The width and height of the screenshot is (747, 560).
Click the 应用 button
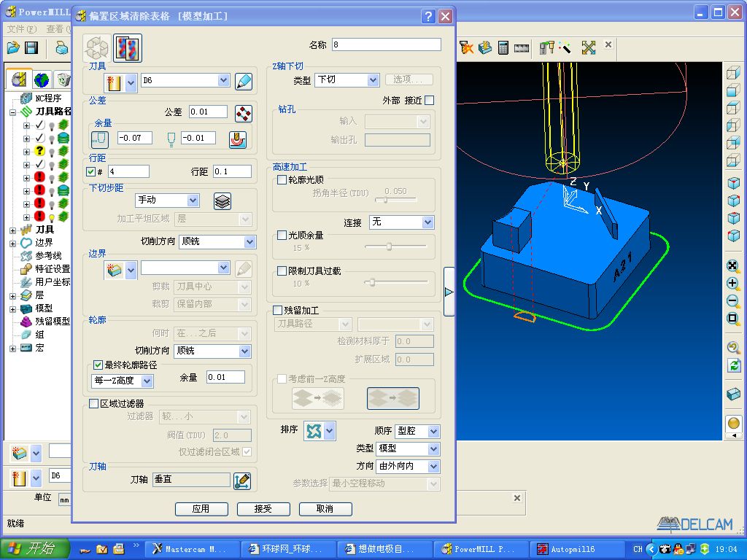201,509
